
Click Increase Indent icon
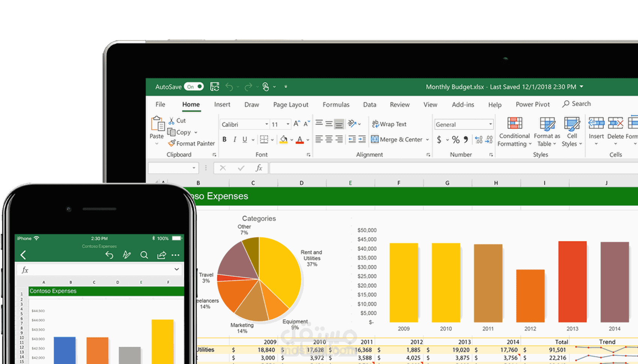[x=362, y=140]
